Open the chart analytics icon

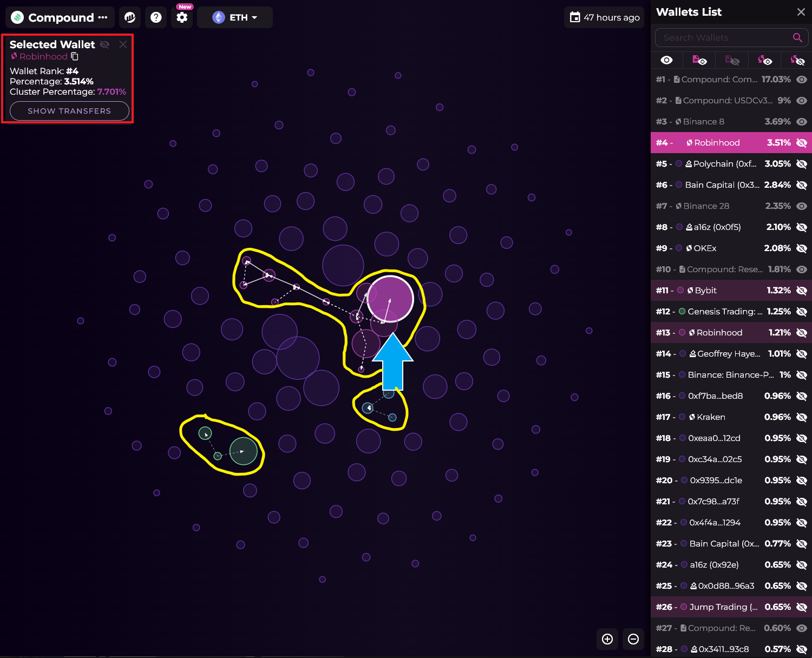130,17
